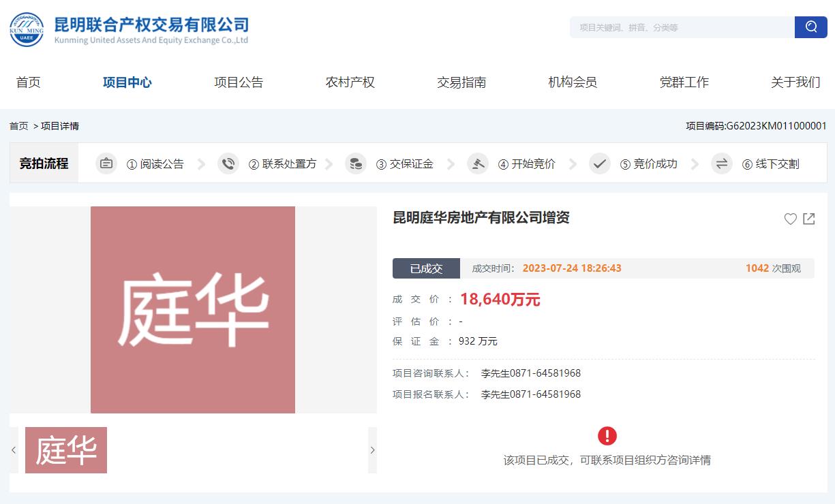This screenshot has height=504, width=835.
Task: Click the English name Kunming United Assets subtitle
Action: click(x=151, y=40)
